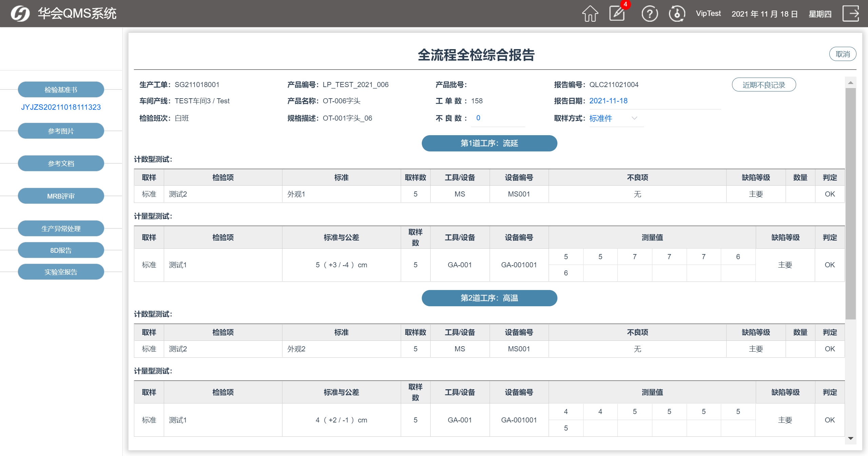This screenshot has height=456, width=868.
Task: Open the edit notifications icon with badge
Action: [617, 14]
